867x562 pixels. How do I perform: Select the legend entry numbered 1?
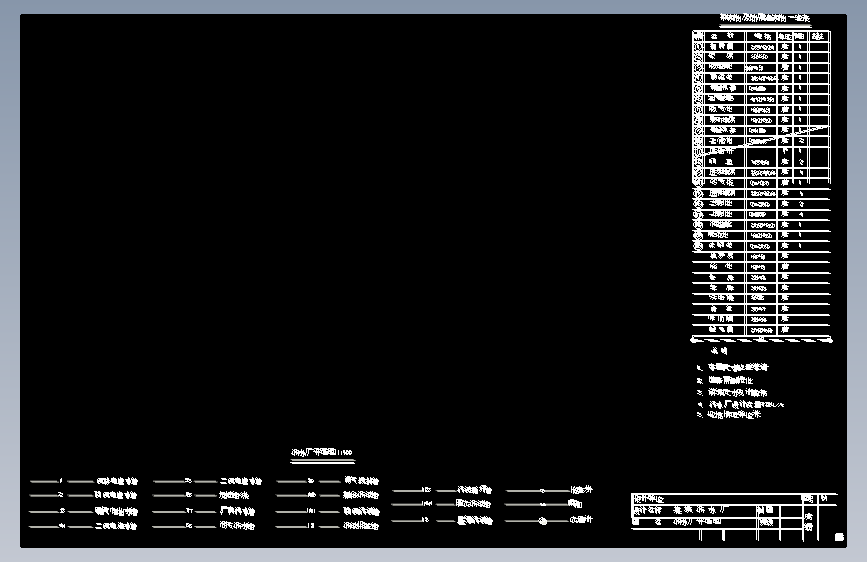click(84, 481)
